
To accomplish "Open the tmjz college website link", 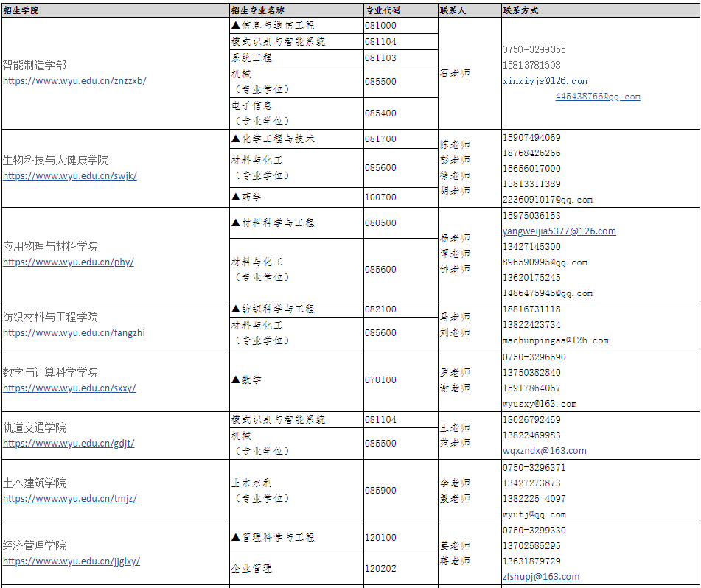I will tap(70, 499).
